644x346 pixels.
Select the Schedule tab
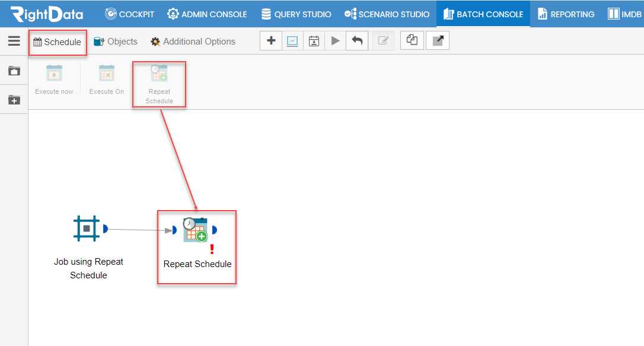(x=58, y=42)
